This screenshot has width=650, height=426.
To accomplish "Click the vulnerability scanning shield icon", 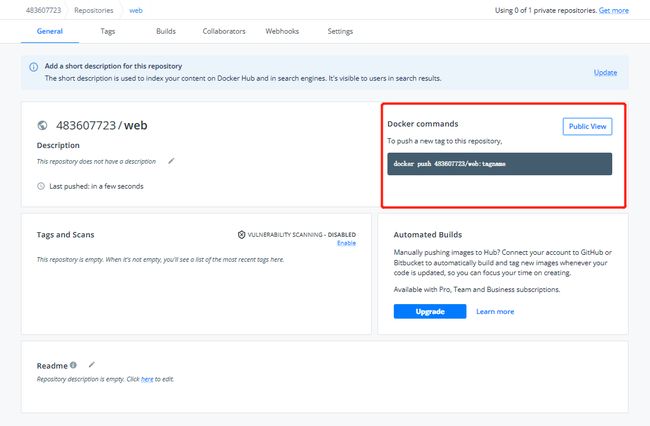I will pyautogui.click(x=241, y=235).
